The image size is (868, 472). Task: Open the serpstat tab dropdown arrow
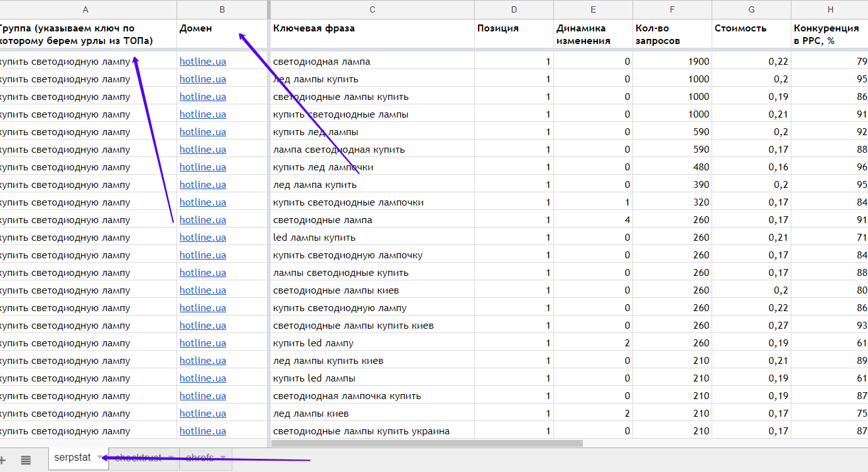tap(99, 458)
